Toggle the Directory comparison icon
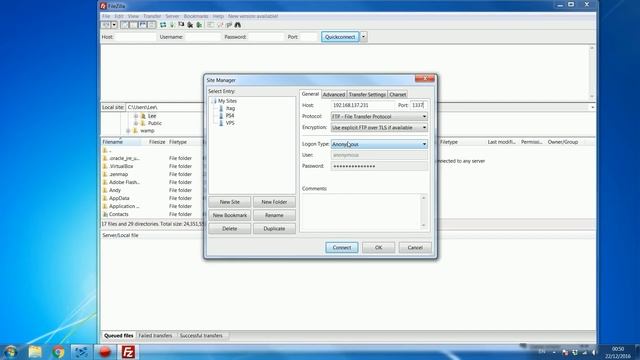The height and width of the screenshot is (360, 640). [x=220, y=25]
